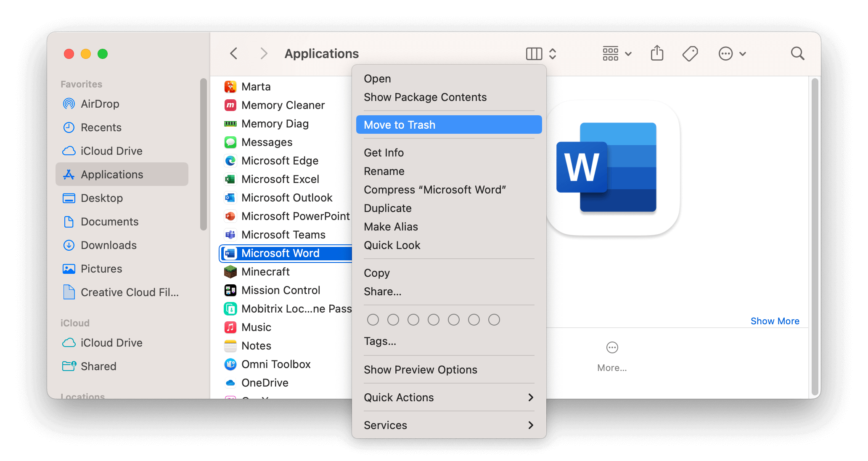
Task: Choose Duplicate in context menu
Action: pyautogui.click(x=449, y=208)
